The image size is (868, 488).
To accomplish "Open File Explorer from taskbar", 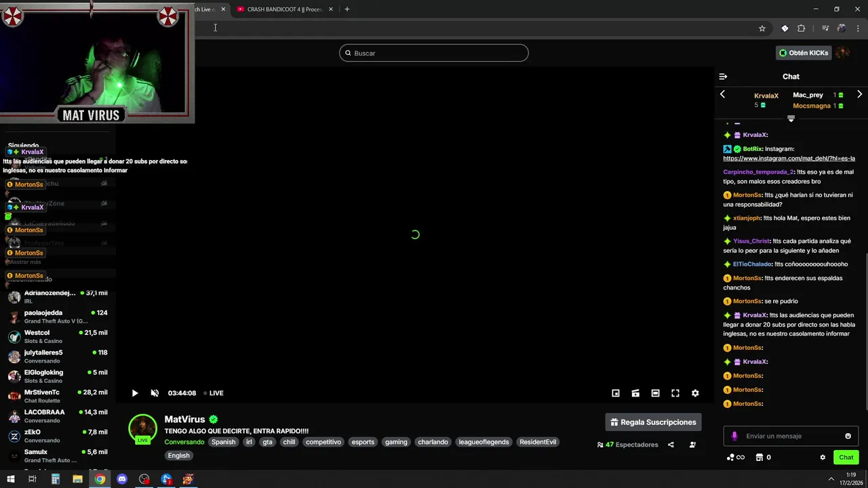I will point(77,479).
